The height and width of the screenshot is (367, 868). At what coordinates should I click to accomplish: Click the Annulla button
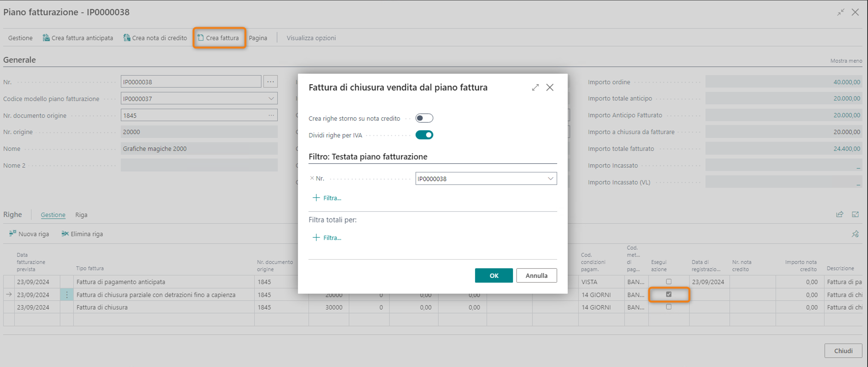click(536, 275)
